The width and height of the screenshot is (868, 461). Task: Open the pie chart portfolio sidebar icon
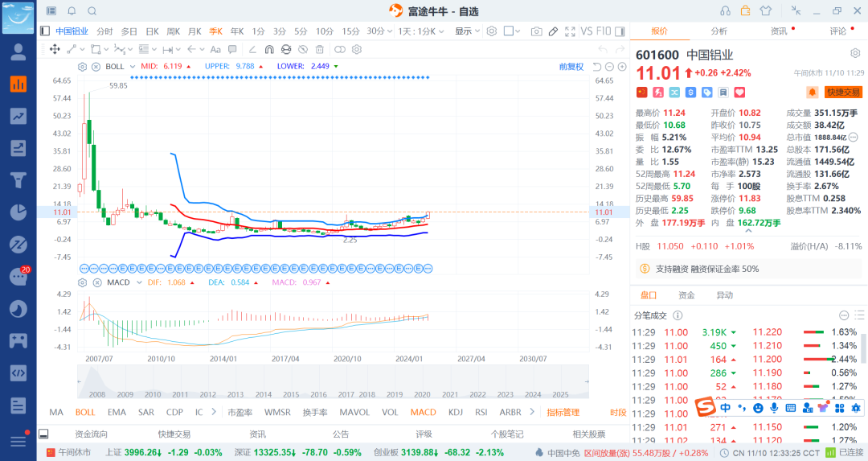pyautogui.click(x=18, y=212)
